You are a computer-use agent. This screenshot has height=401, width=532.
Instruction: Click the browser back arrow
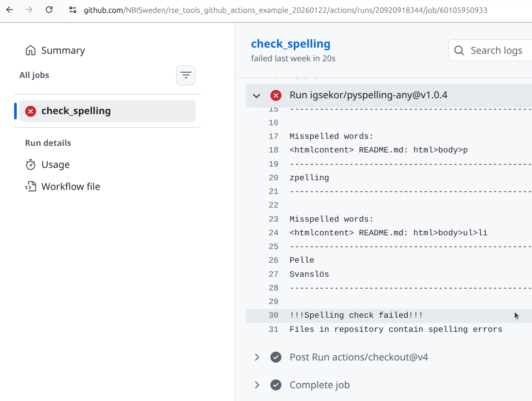[10, 10]
